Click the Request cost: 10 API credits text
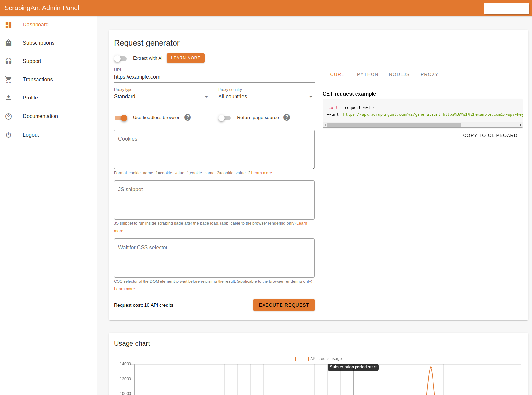Image resolution: width=532 pixels, height=395 pixels. 144,305
